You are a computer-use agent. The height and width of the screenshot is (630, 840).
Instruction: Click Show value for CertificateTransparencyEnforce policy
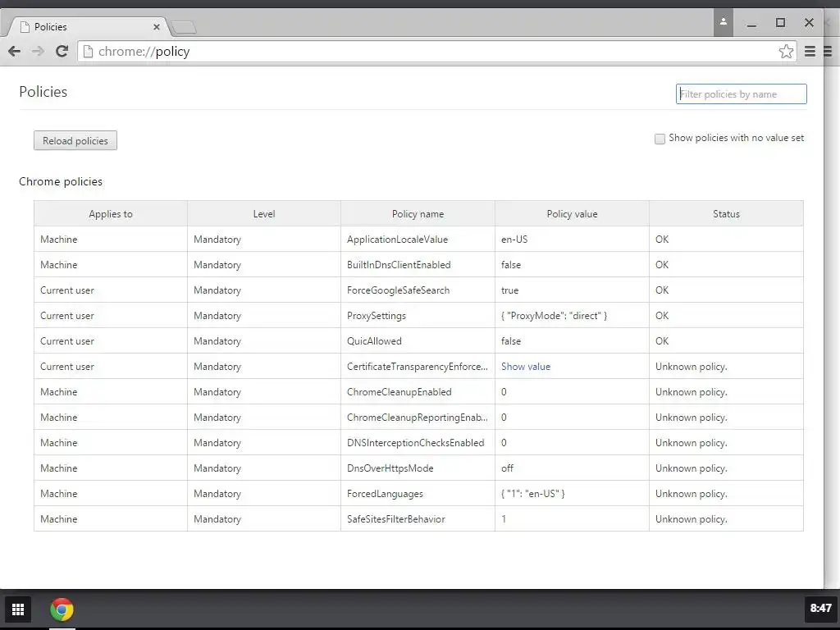[526, 367]
